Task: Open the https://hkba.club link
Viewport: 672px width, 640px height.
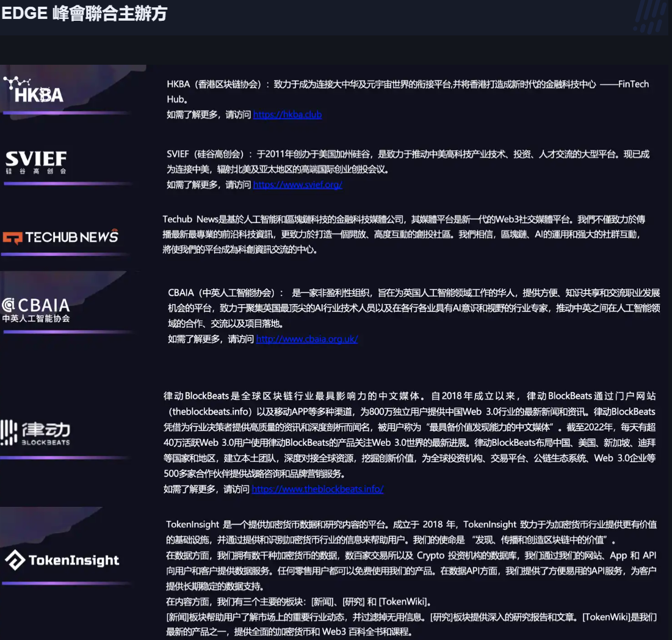Action: pyautogui.click(x=287, y=115)
